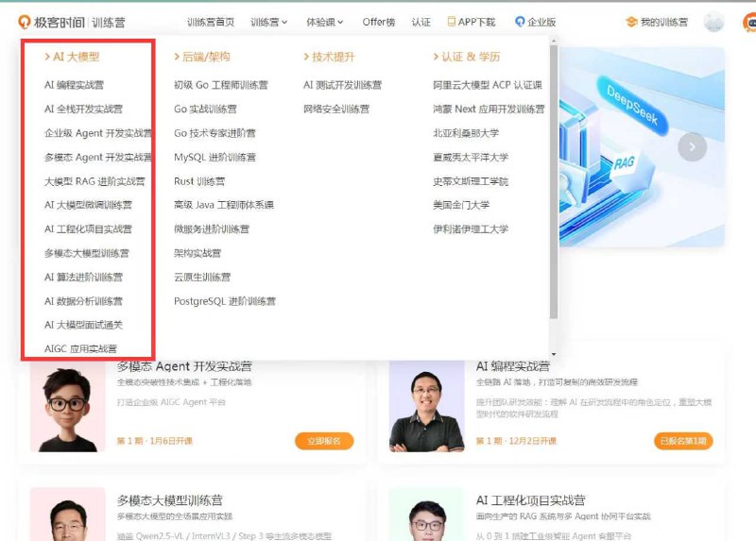This screenshot has width=756, height=541.
Task: Open 初级 Go 工程师训练营
Action: coord(221,85)
